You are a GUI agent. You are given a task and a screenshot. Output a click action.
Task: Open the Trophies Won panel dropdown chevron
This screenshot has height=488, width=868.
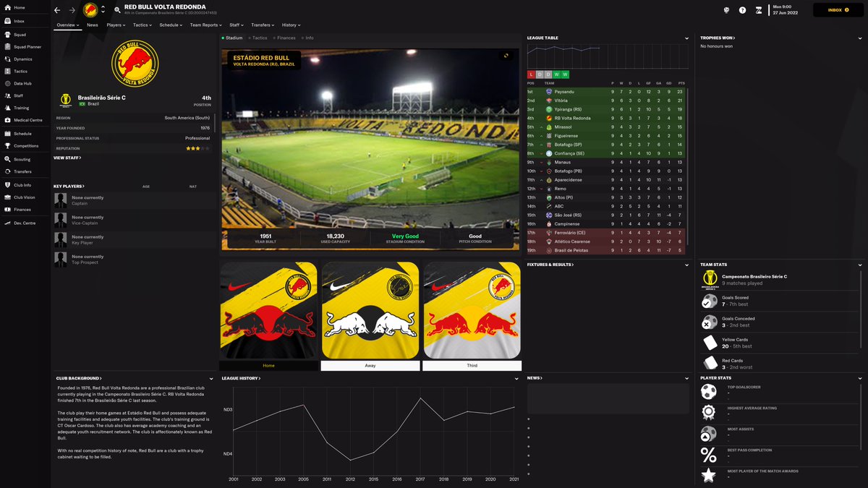coord(861,38)
